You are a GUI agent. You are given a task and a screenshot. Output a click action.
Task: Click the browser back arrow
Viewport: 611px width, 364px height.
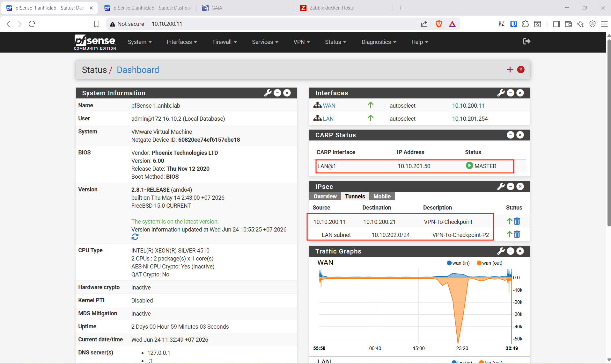pos(9,24)
